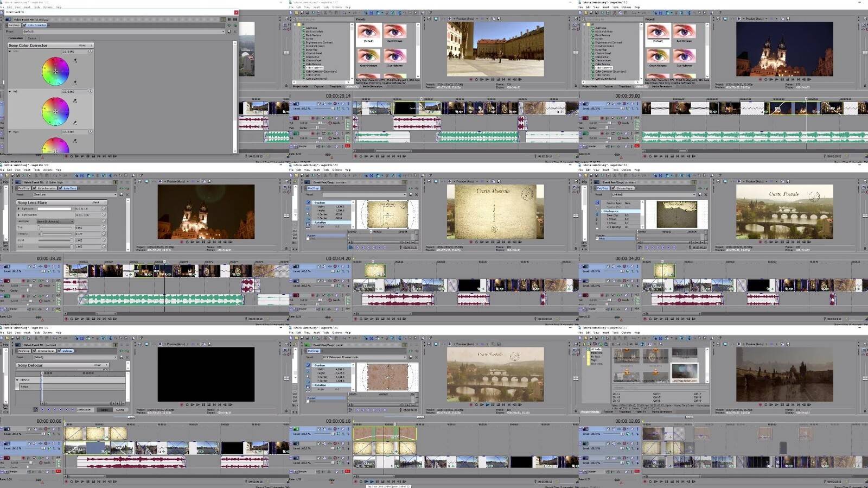
Task: Save preset icon next to the 35mm Lens preset
Action: [122, 194]
